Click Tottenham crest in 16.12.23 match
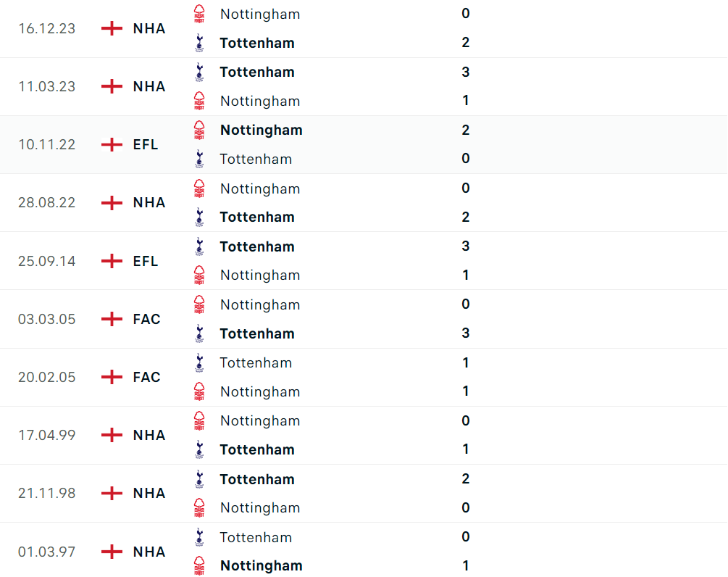This screenshot has width=728, height=577. 199,43
